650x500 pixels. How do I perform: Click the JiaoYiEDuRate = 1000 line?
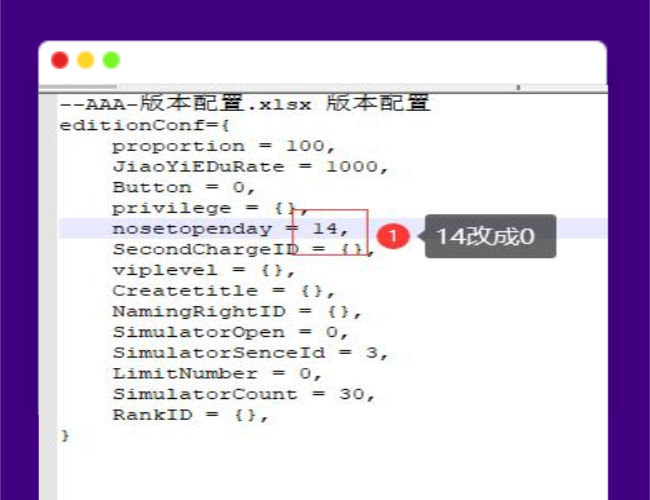249,167
